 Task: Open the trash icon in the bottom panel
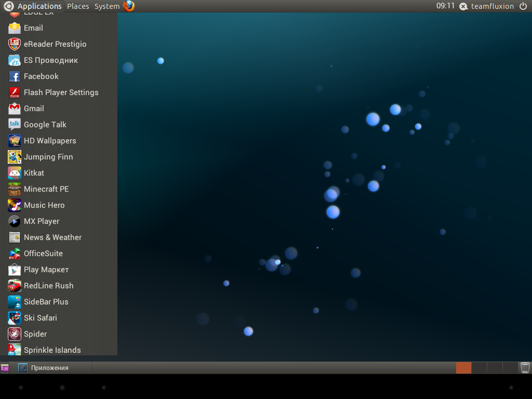[525, 367]
